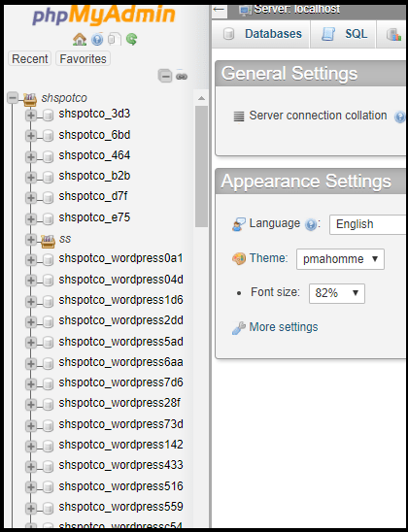408x532 pixels.
Task: Toggle the link with main panel icon
Action: pyautogui.click(x=182, y=76)
